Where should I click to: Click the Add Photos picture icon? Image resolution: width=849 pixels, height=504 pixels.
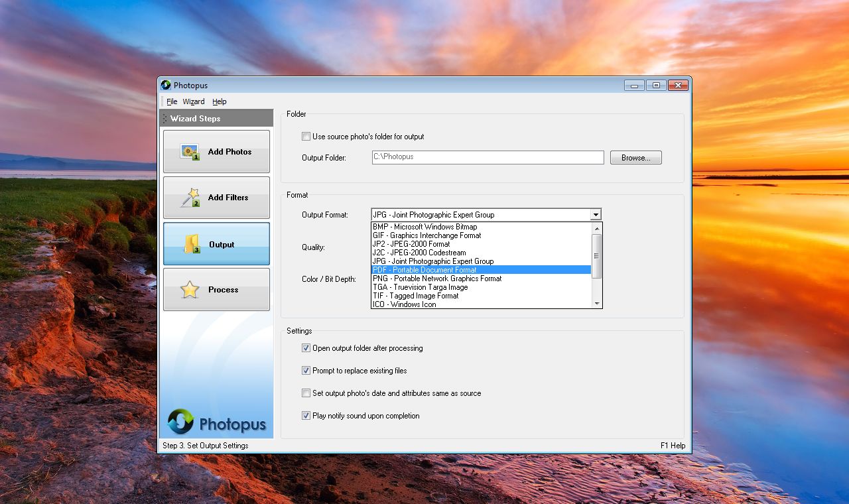click(190, 152)
